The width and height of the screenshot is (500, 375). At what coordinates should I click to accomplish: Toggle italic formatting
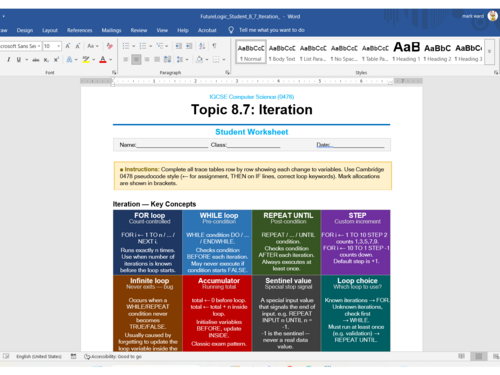(8, 60)
